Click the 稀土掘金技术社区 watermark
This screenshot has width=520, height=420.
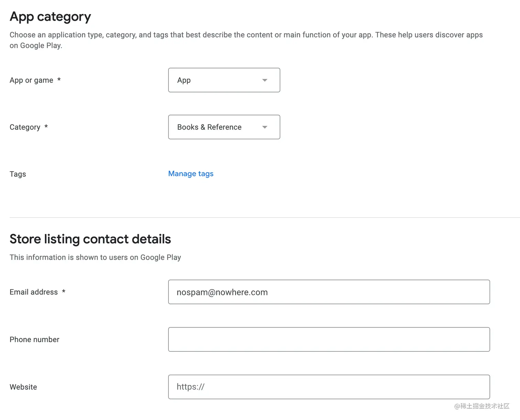tap(482, 406)
